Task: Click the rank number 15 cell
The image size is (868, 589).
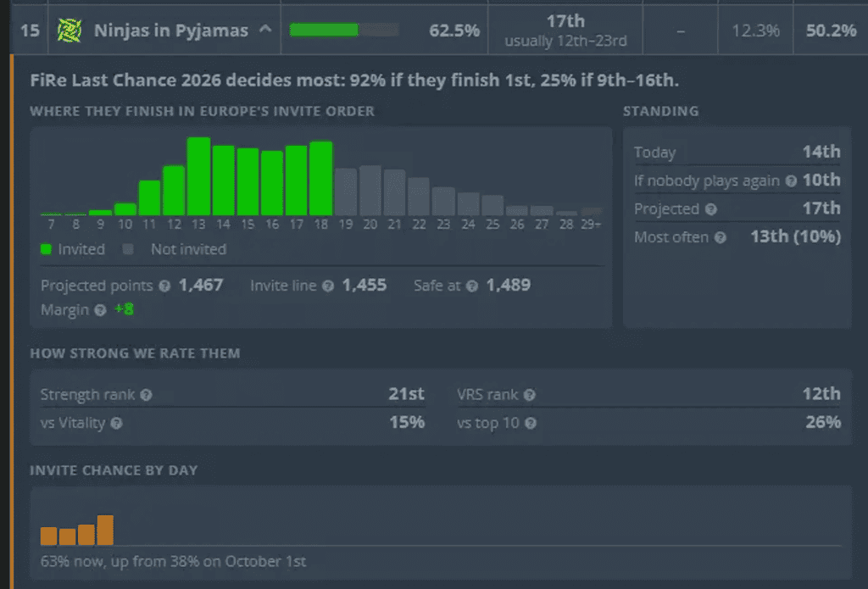Action: (30, 31)
